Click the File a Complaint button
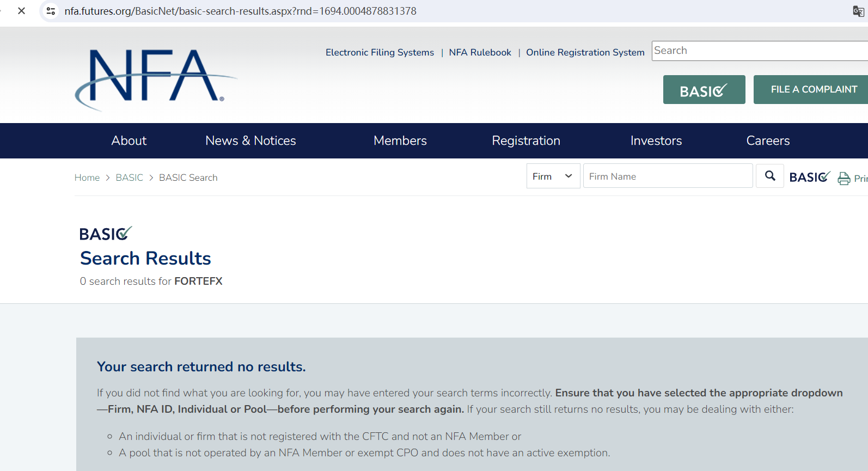868x471 pixels. click(811, 89)
